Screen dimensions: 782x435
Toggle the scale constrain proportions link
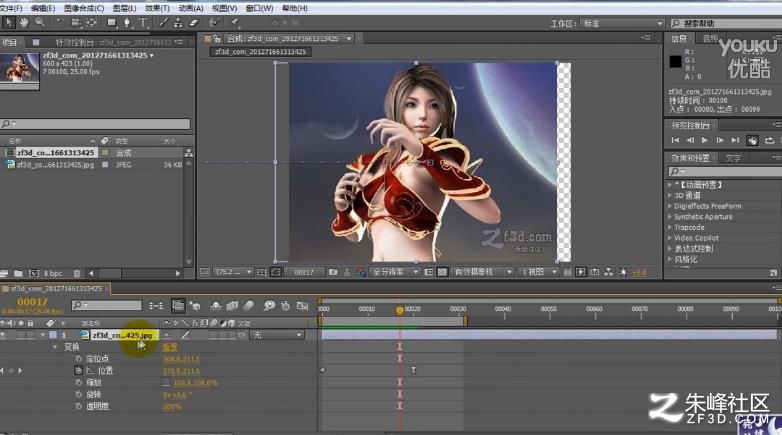click(x=166, y=383)
